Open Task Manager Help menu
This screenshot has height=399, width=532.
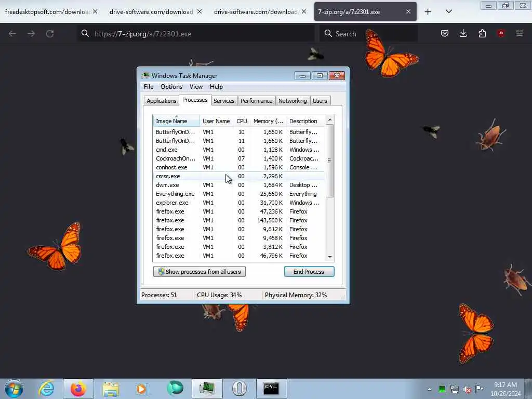[x=216, y=87]
